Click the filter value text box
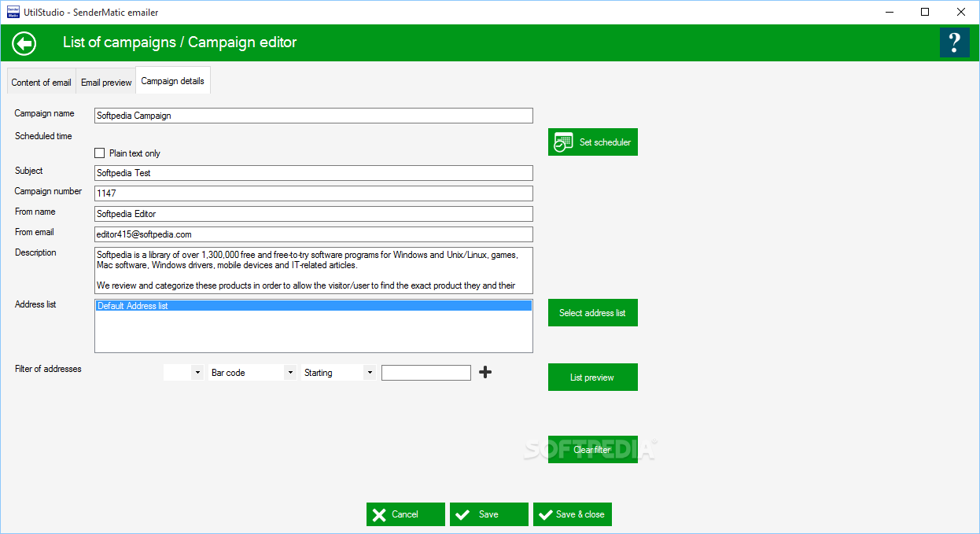The width and height of the screenshot is (980, 534). click(x=426, y=373)
